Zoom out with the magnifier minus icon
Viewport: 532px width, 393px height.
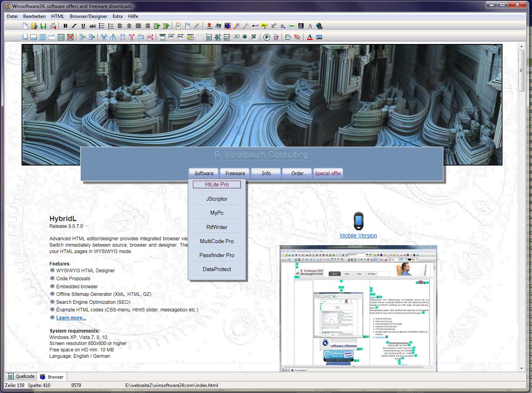click(246, 26)
